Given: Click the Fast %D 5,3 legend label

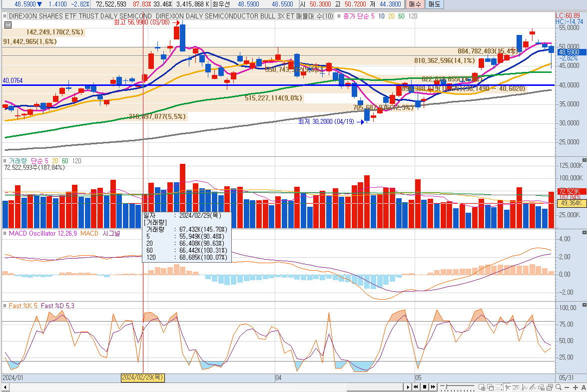Looking at the screenshot, I should (x=57, y=306).
